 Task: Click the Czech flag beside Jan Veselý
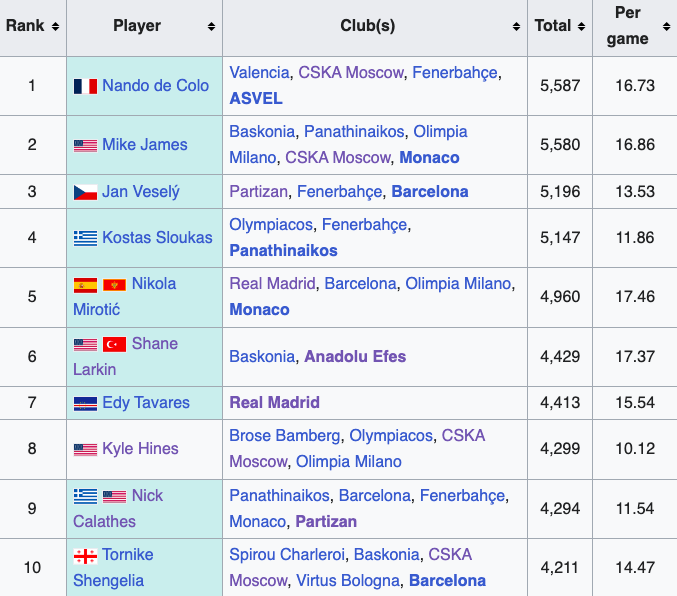coord(85,192)
